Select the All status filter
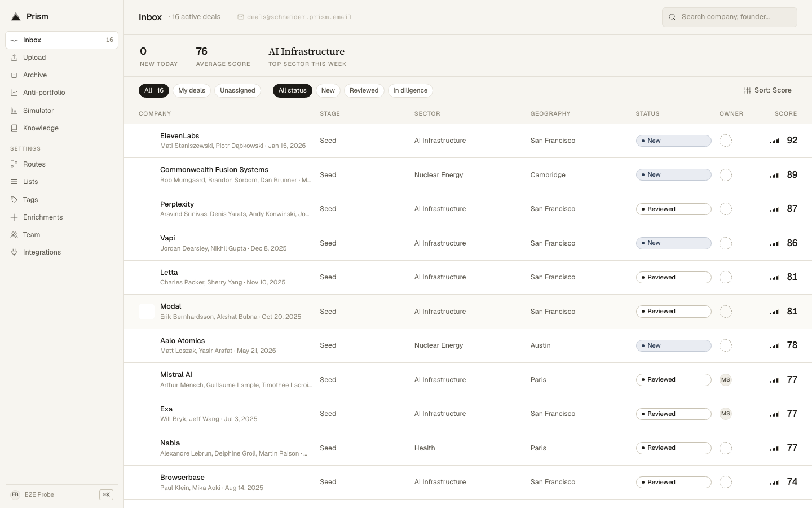This screenshot has width=812, height=508. coord(292,90)
